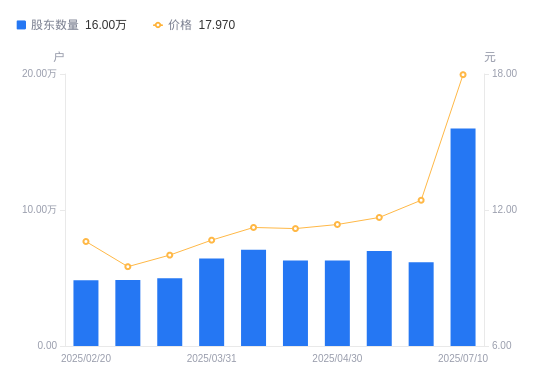Screen dimensions: 550x381
Task: Toggle the 股东数量 blue legend square
Action: click(21, 25)
